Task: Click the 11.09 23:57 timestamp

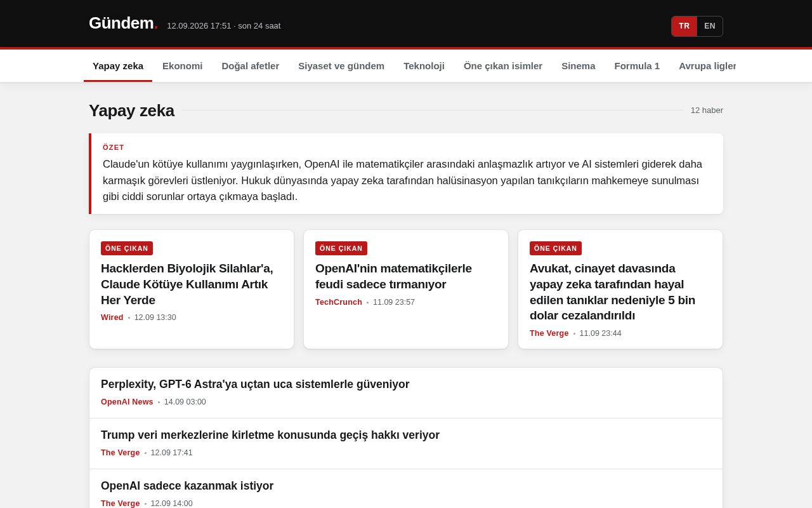Action: (x=394, y=302)
